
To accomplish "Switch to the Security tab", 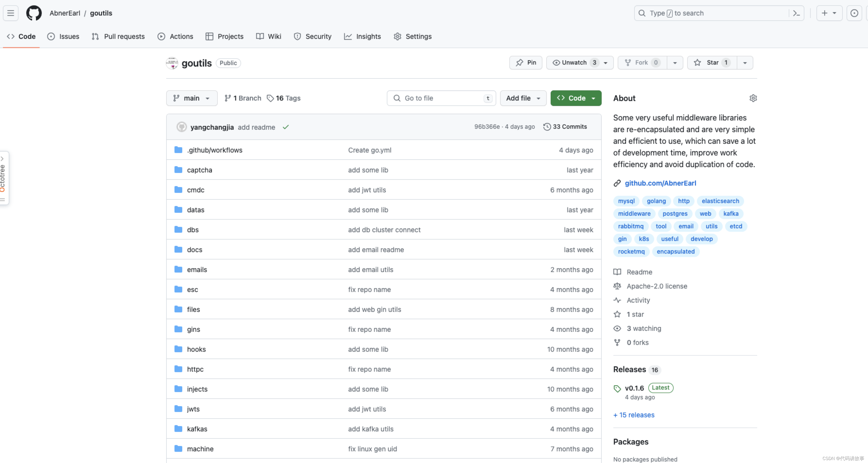I will tap(312, 36).
